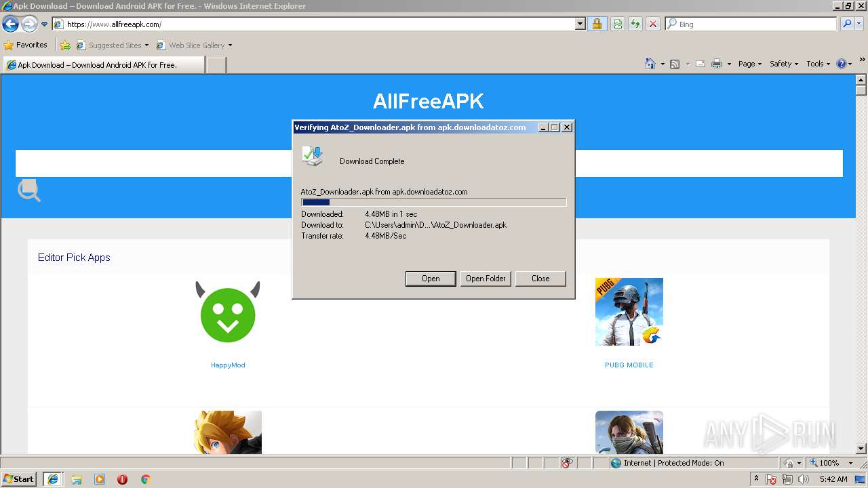This screenshot has width=868, height=488.
Task: Click the Chrome taskbar icon
Action: pos(145,479)
